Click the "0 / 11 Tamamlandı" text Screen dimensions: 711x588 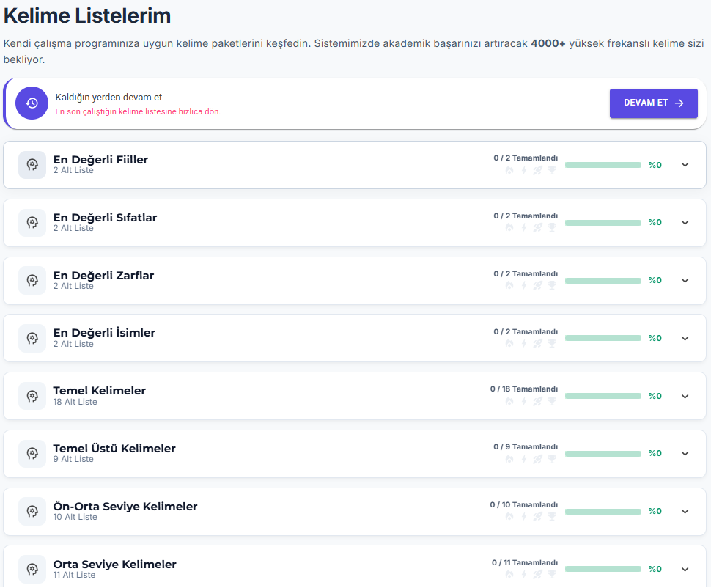tap(525, 562)
